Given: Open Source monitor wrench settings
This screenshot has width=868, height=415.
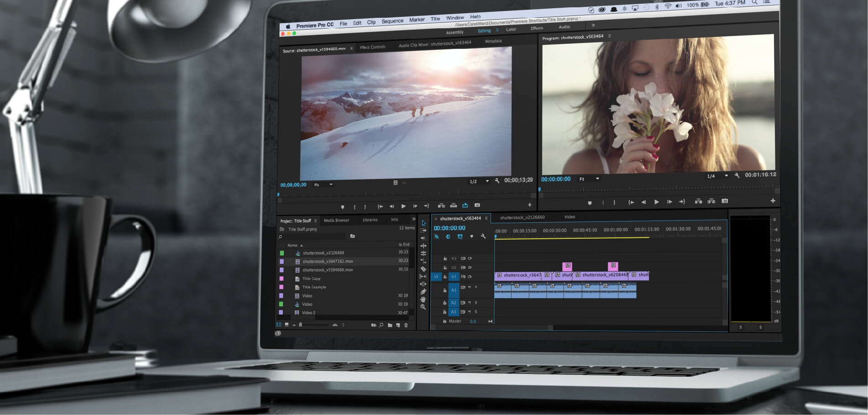Looking at the screenshot, I should 497,181.
